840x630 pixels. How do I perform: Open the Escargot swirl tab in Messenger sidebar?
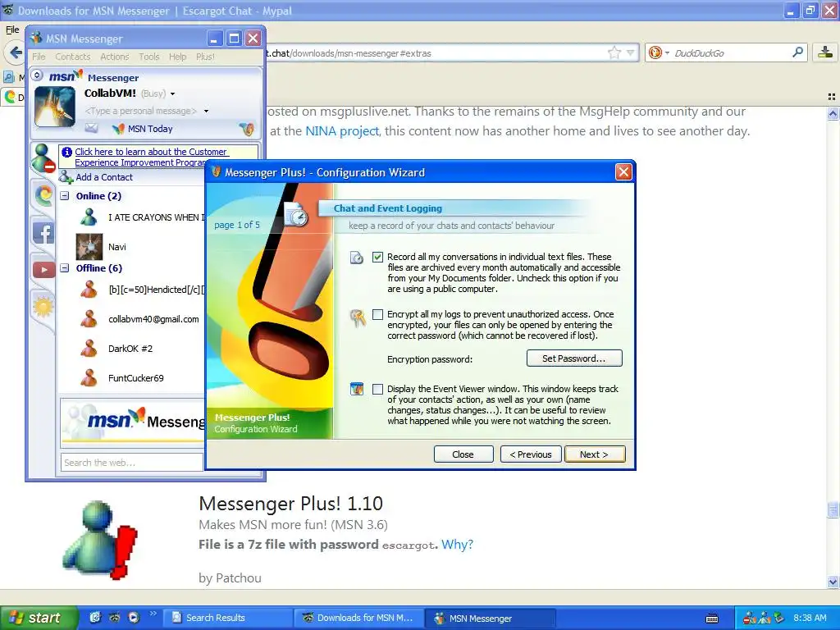click(43, 194)
